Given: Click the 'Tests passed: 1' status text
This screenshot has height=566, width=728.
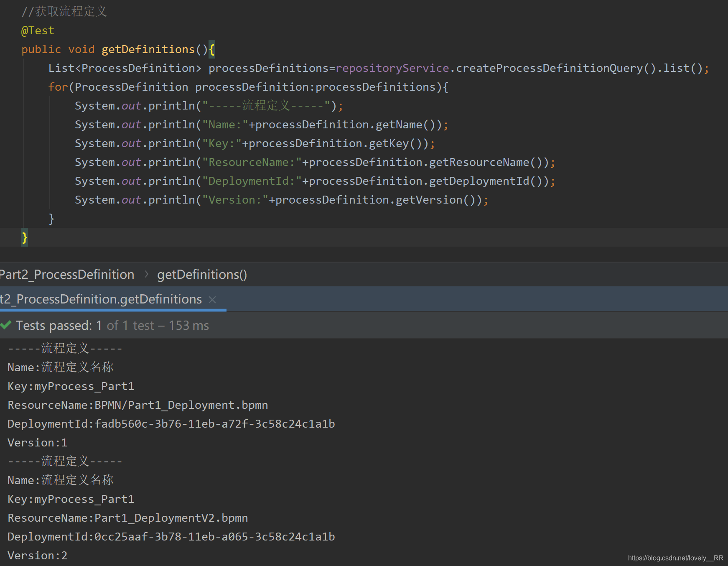Looking at the screenshot, I should [59, 326].
